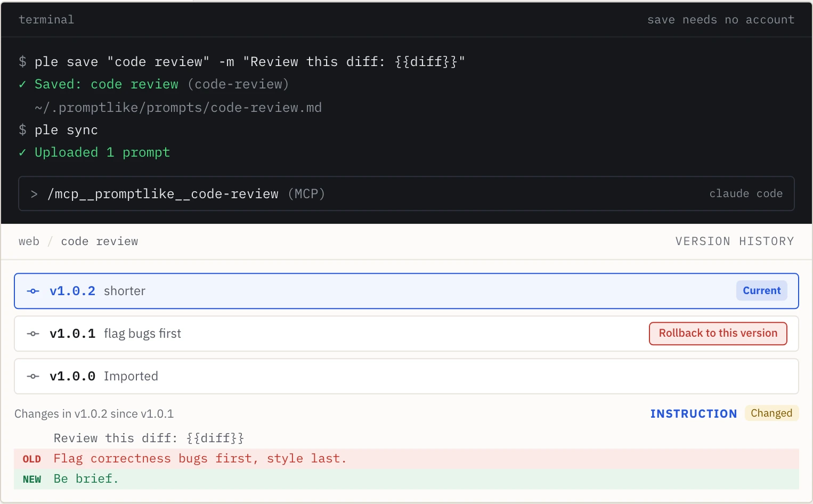Click the commit icon beside v1.0.1
Screen dimensions: 813x504
(33, 334)
